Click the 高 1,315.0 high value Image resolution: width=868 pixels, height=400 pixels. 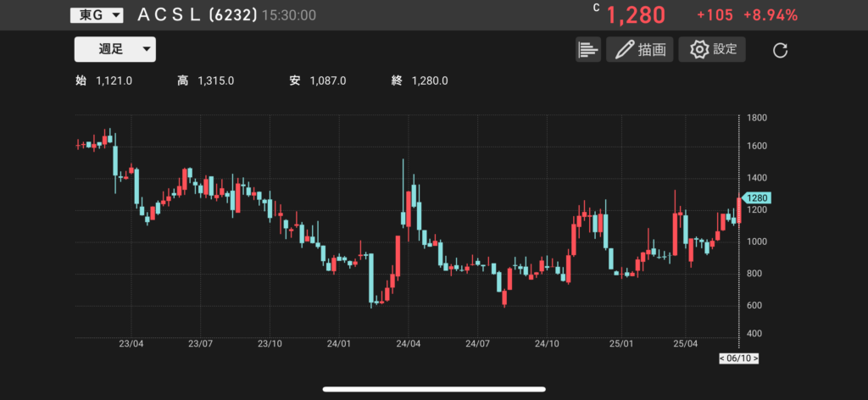pos(205,81)
